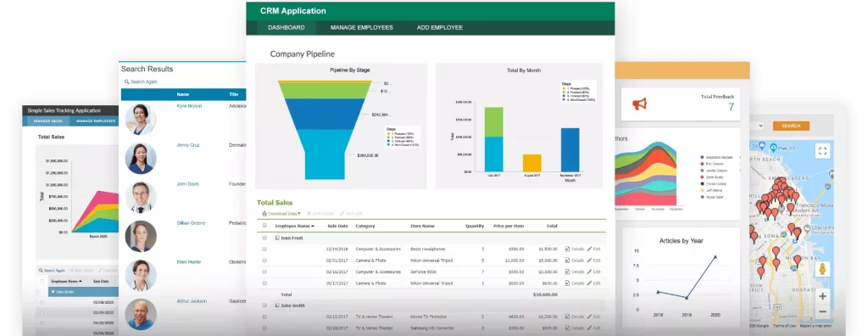Sort by Category column header
This screenshot has height=336, width=868.
pos(364,226)
